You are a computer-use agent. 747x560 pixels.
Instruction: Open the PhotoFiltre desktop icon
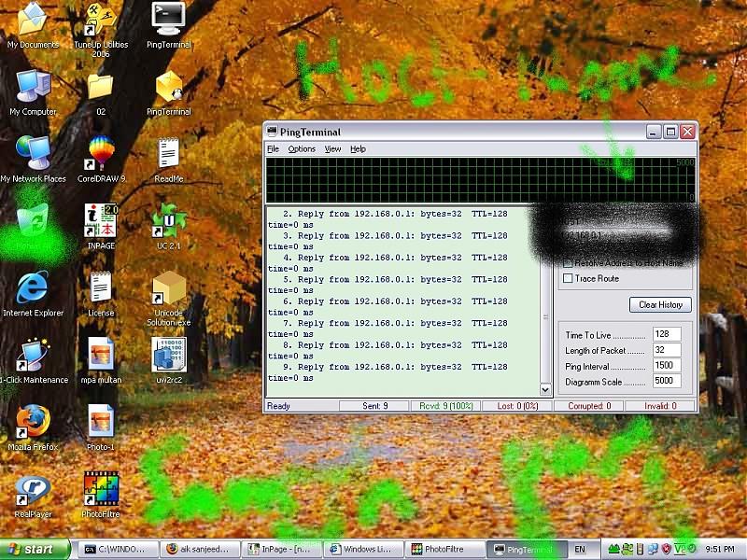tap(101, 489)
